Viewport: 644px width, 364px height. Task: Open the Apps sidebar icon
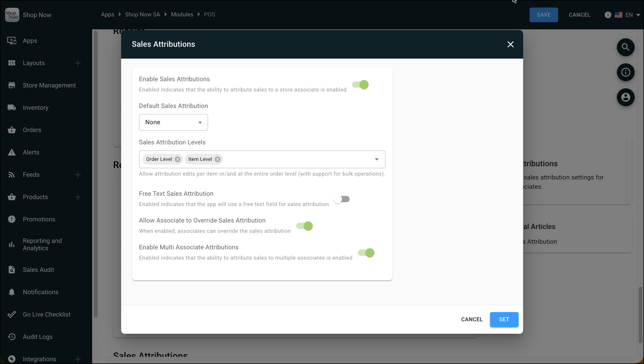click(12, 41)
